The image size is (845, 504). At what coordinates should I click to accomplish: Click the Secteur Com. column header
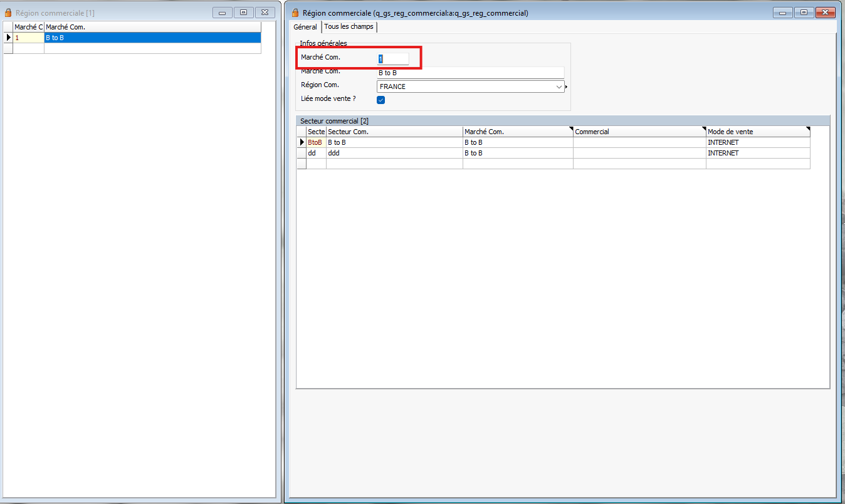[x=394, y=132]
